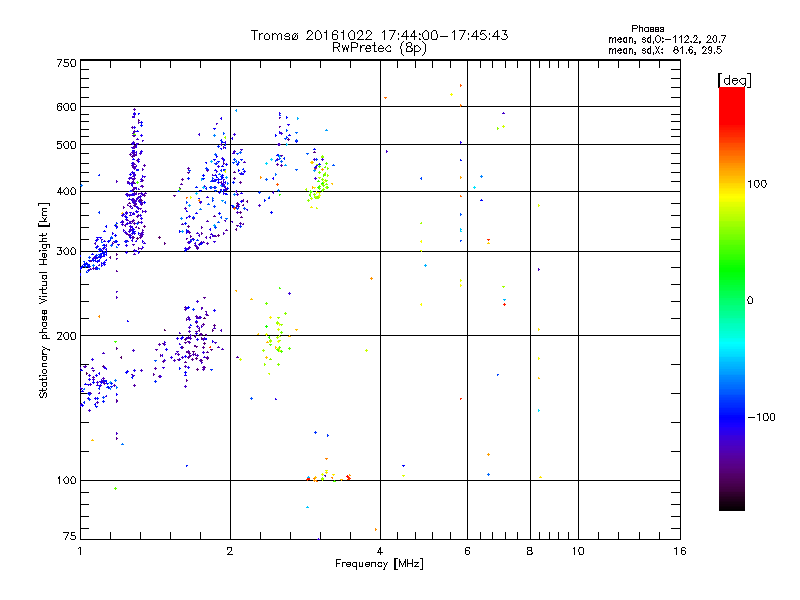
Task: Click the plot title 'Tromsø 20161022 17:44:00-17:45:43'
Action: pos(379,35)
